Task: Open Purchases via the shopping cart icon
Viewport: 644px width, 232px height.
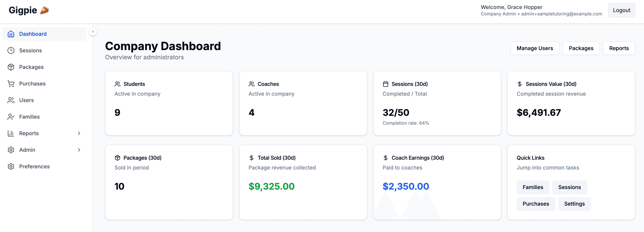Action: click(11, 83)
